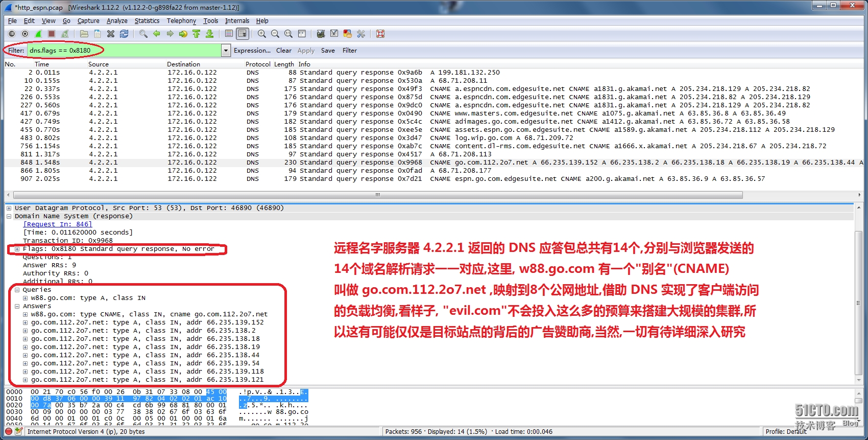This screenshot has height=440, width=868.
Task: Open the File menu
Action: point(13,21)
